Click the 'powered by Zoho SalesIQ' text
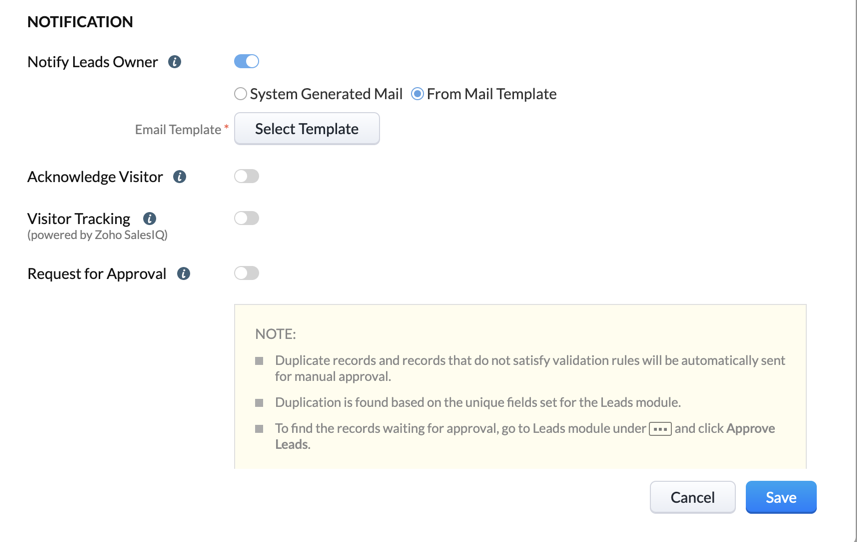 click(97, 235)
